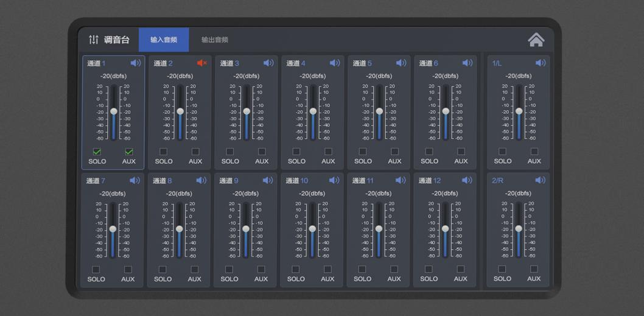Mute channel 5 speaker icon
Screen dimensions: 644x316
tap(401, 63)
